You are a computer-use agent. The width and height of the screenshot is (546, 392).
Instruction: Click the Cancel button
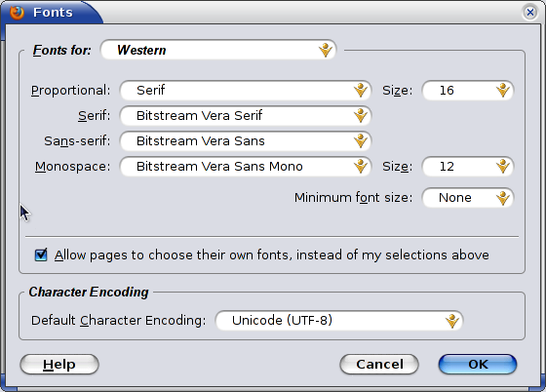(x=379, y=364)
